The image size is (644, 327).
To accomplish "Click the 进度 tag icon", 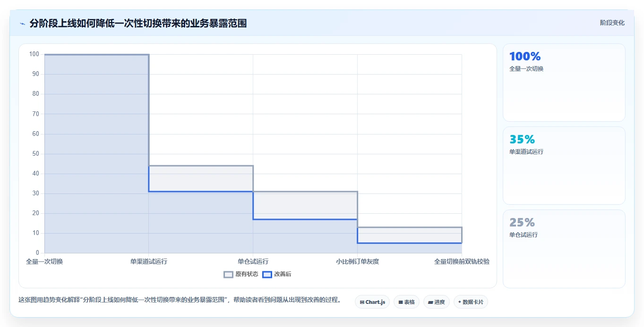I will (431, 302).
